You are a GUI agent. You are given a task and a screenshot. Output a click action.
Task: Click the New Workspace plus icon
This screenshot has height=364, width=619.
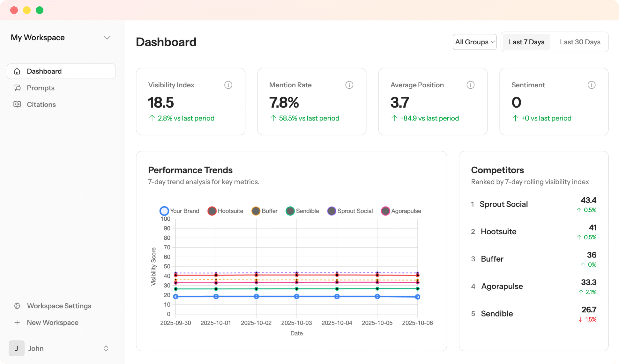tap(17, 323)
